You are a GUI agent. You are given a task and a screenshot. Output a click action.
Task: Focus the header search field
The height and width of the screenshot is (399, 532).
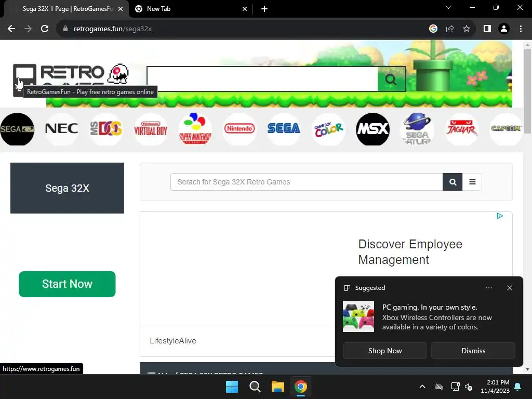(x=262, y=79)
